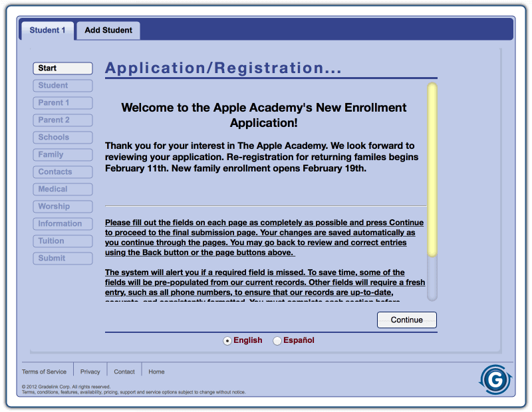Click the Gradelink G logo icon
532x412 pixels.
tap(495, 379)
